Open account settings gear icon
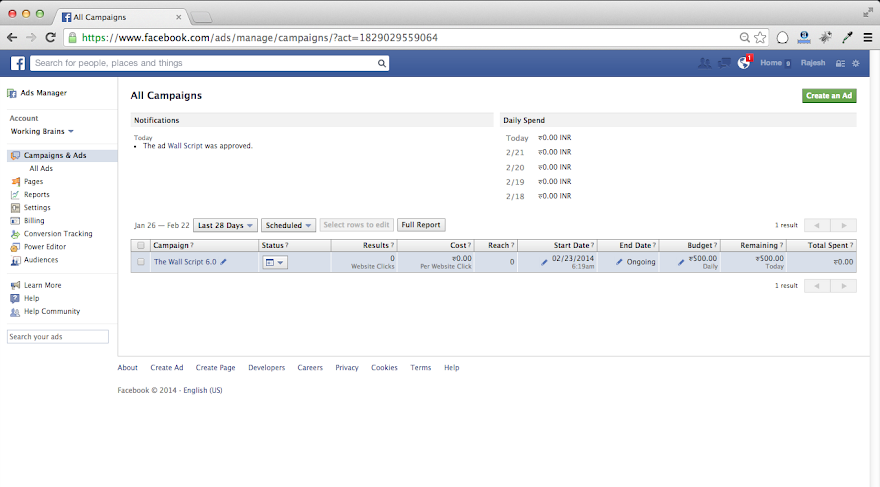 click(x=856, y=63)
